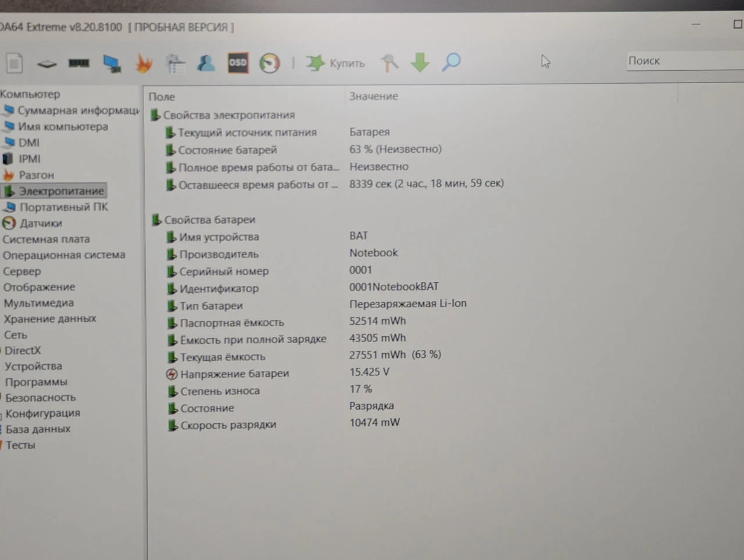Click the green download update arrow
Image resolution: width=744 pixels, height=560 pixels.
point(420,62)
